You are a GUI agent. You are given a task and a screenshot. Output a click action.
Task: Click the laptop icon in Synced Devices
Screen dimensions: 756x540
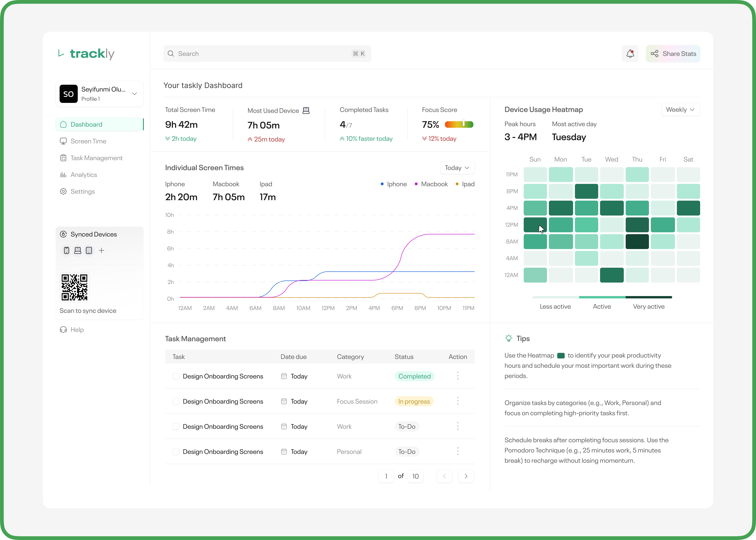[x=78, y=250]
